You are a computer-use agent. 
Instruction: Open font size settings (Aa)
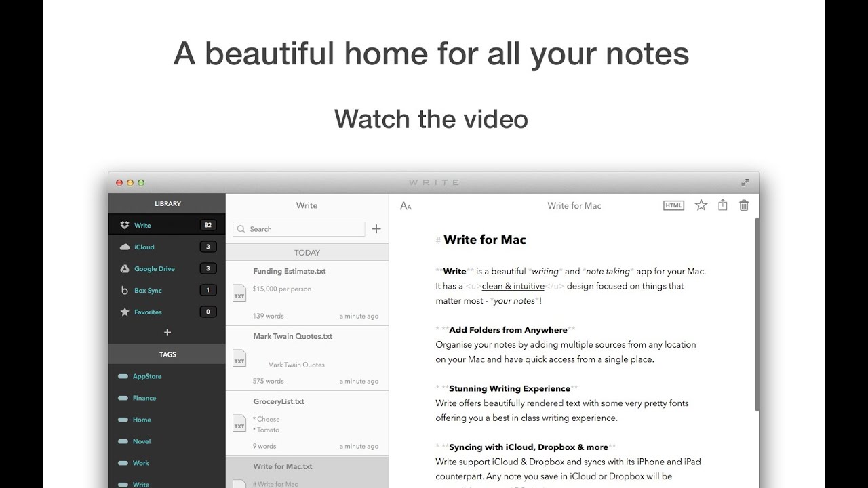[406, 206]
